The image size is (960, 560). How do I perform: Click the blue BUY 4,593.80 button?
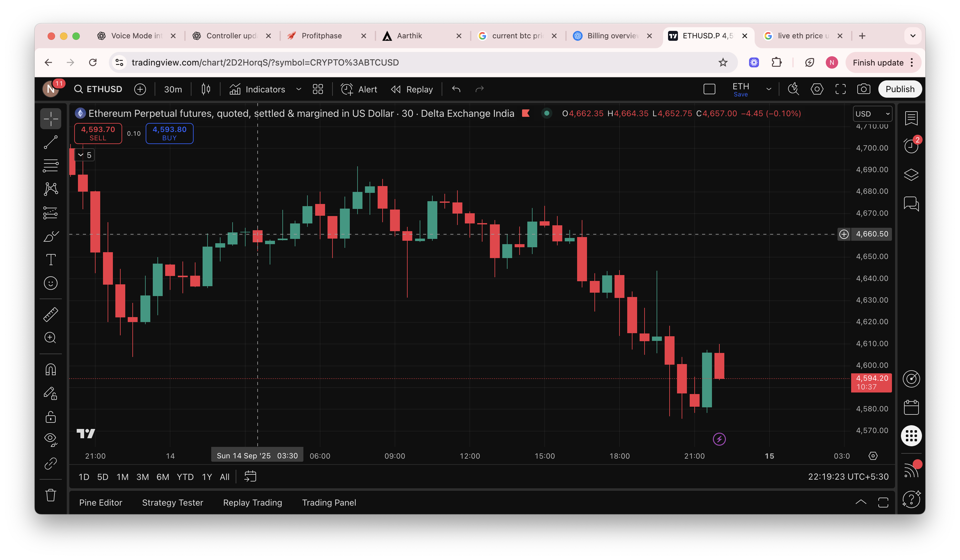pyautogui.click(x=169, y=133)
